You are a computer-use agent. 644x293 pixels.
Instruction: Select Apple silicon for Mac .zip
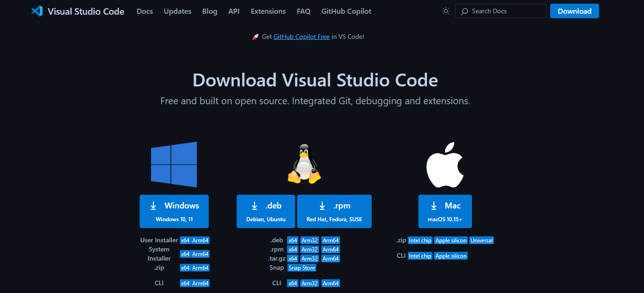tap(451, 240)
